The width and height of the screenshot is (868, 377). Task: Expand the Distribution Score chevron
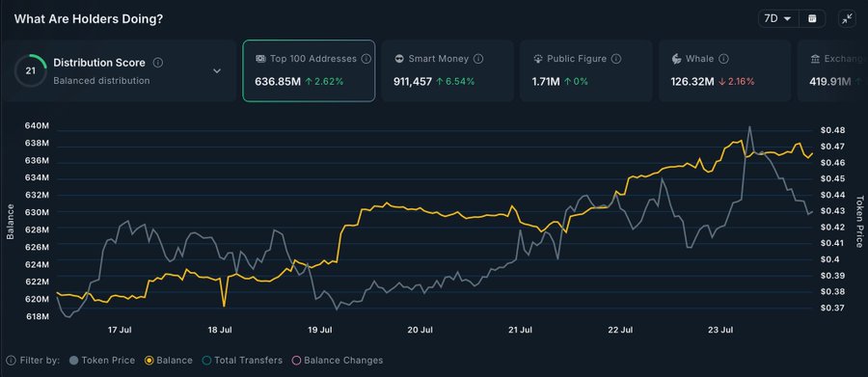coord(217,70)
